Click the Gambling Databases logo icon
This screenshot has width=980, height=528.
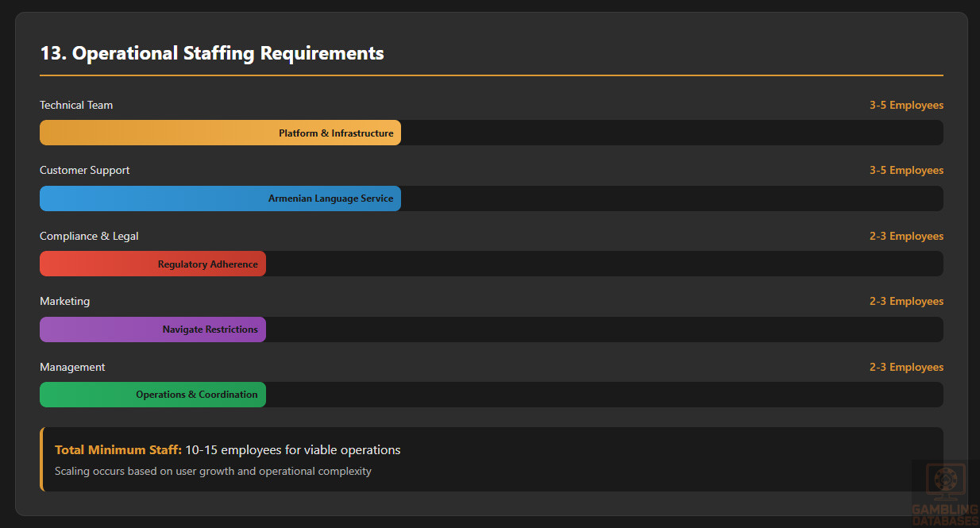coord(946,481)
